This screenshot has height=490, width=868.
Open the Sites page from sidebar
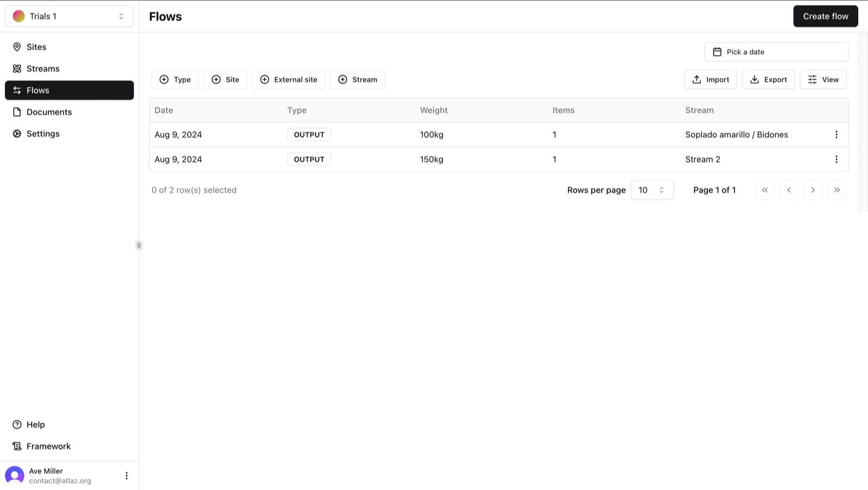click(36, 47)
